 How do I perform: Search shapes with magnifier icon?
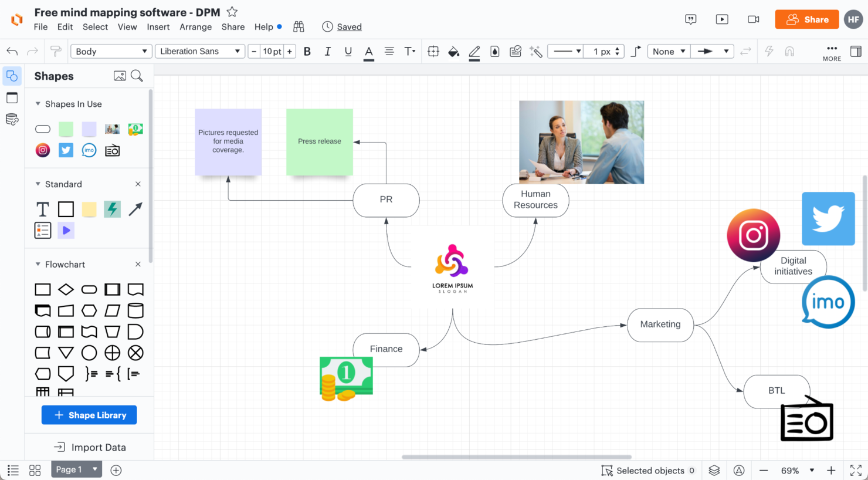pyautogui.click(x=137, y=76)
